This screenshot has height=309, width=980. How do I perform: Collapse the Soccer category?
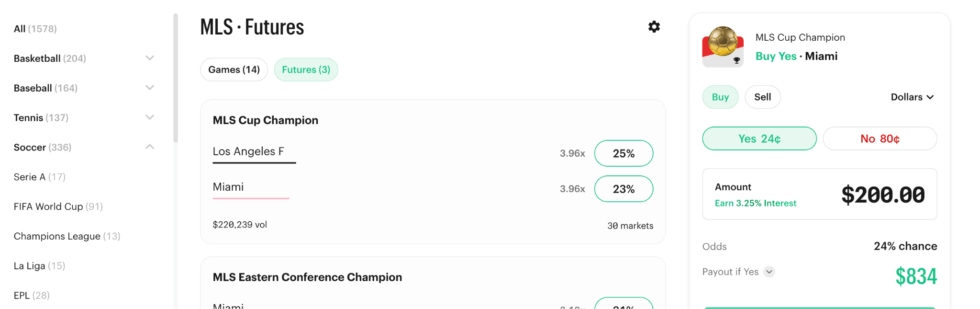(x=150, y=147)
